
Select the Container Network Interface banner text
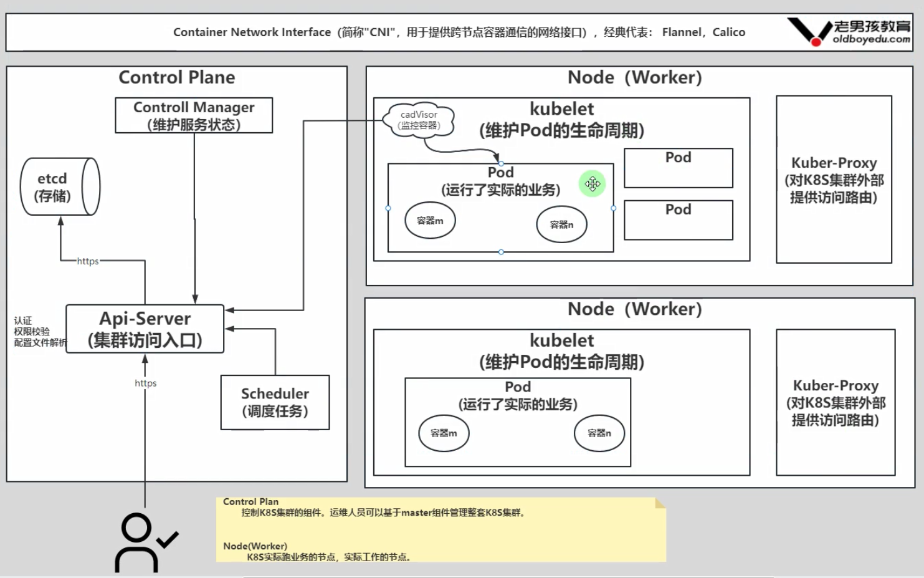coord(459,32)
